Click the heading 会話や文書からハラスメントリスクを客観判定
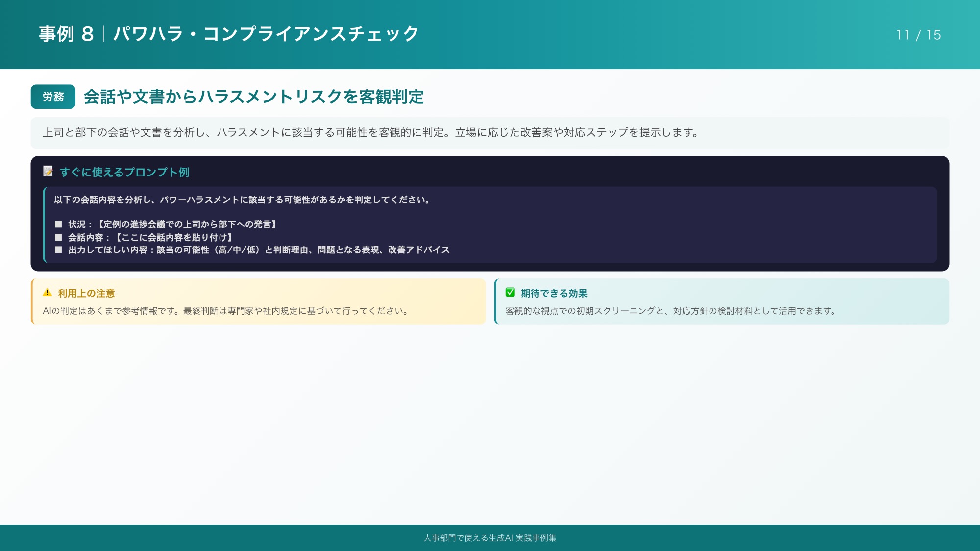Image resolution: width=980 pixels, height=551 pixels. 254,97
